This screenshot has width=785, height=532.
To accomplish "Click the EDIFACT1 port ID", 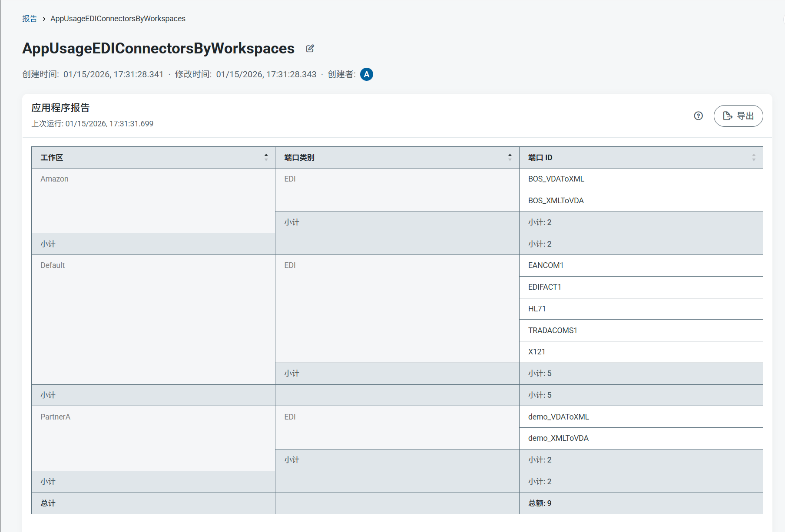I will 544,287.
